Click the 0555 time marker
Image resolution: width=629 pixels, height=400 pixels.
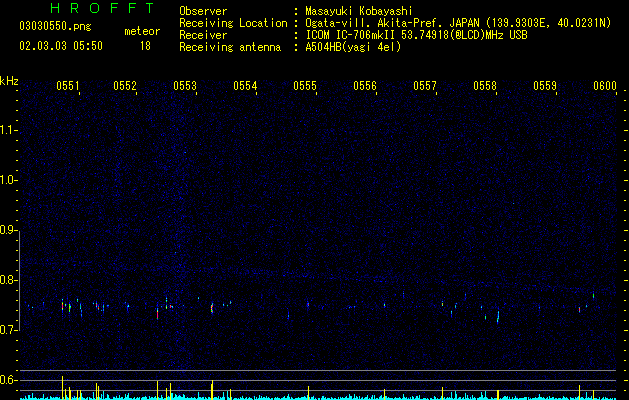(x=305, y=86)
